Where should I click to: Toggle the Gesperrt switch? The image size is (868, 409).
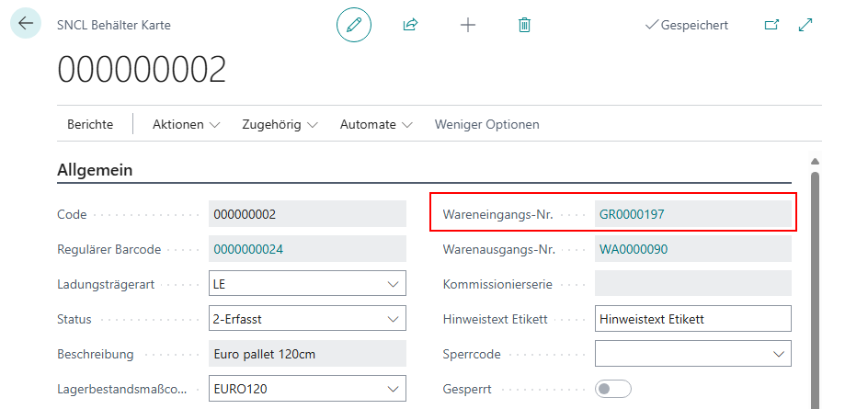point(613,389)
